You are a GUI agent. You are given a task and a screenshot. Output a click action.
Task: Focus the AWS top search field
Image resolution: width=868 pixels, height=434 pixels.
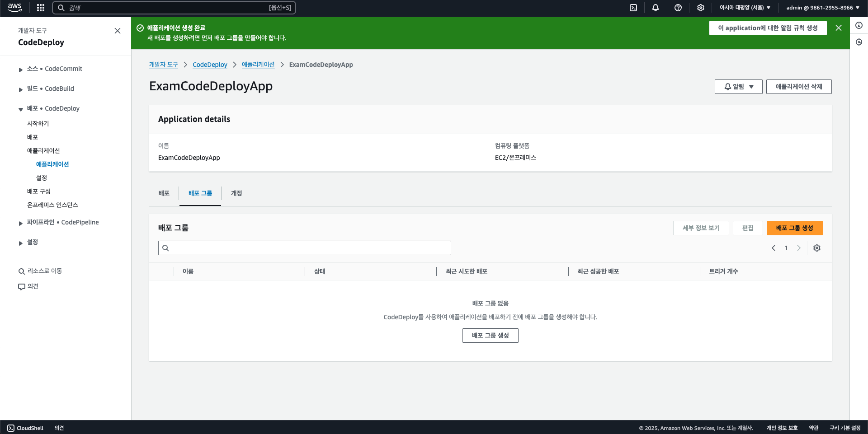point(174,8)
